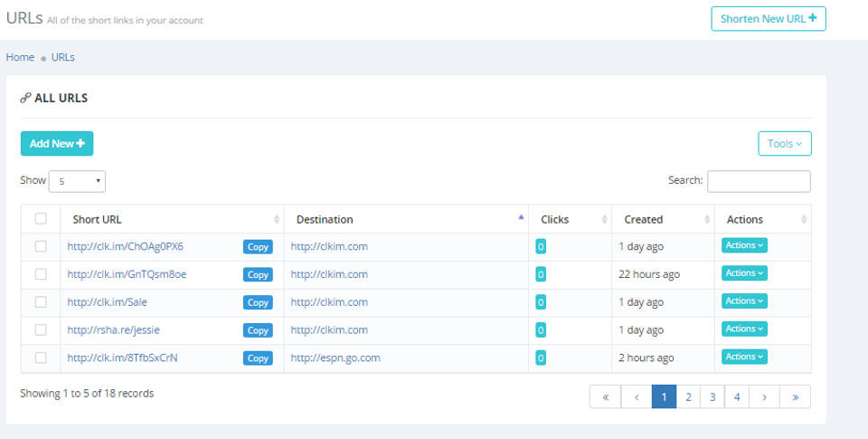Navigate to Home in the breadcrumb
Viewport: 868px width, 439px height.
point(20,57)
